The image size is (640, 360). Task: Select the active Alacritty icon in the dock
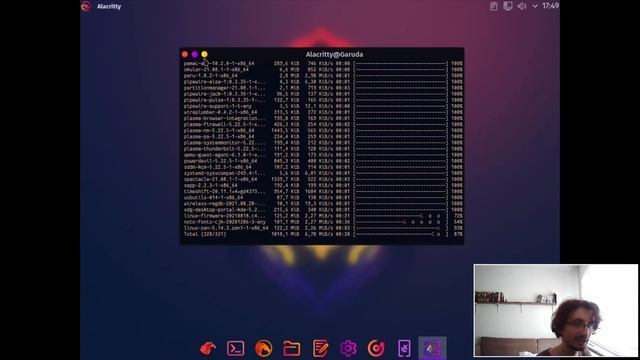pos(432,348)
